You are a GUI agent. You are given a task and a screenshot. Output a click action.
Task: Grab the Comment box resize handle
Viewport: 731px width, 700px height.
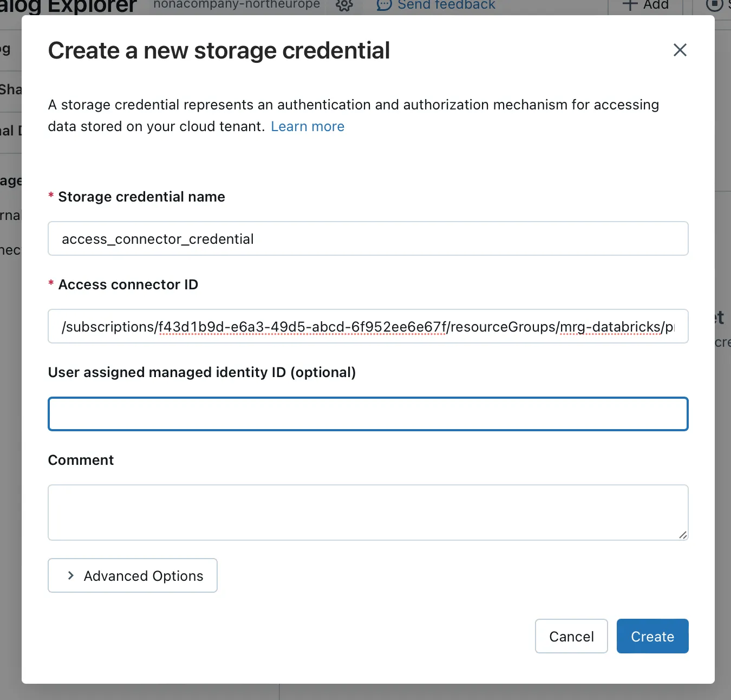(683, 535)
